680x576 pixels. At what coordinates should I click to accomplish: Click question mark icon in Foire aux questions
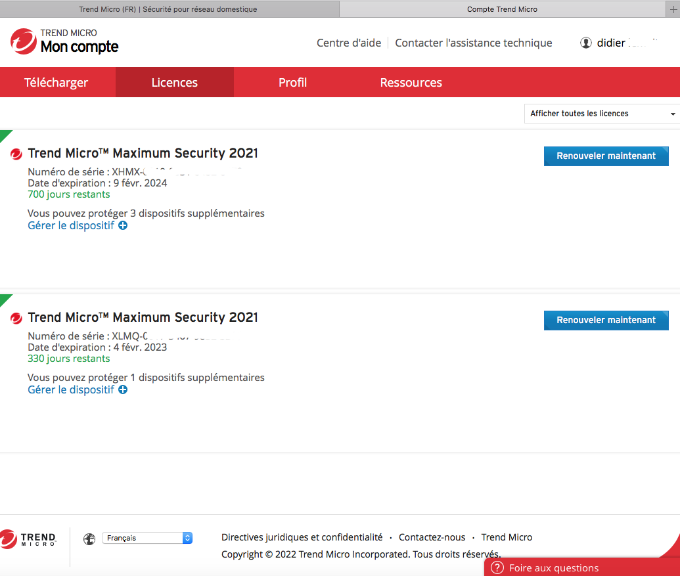(497, 568)
